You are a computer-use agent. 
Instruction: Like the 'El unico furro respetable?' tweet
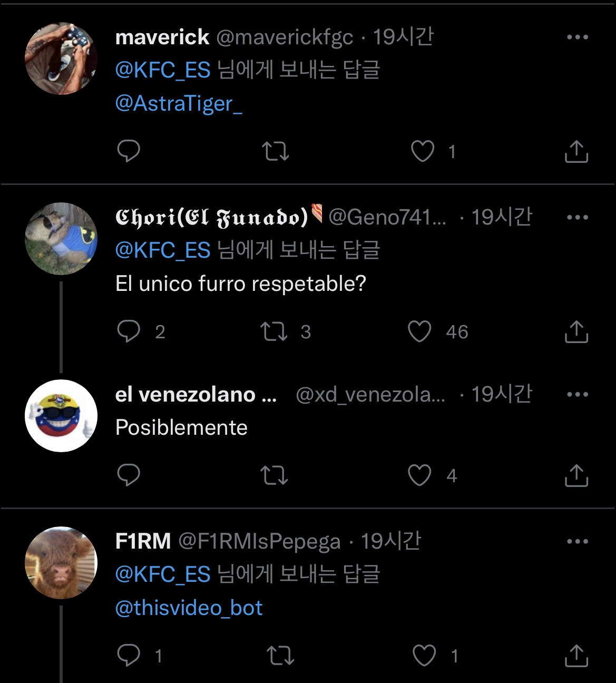[419, 331]
